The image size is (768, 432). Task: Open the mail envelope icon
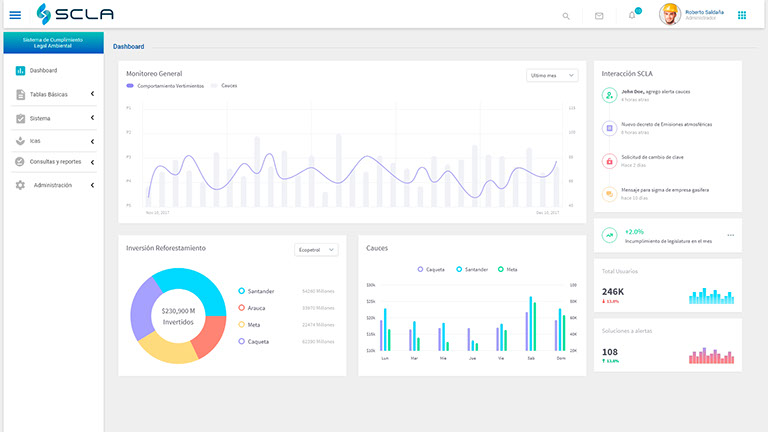point(599,16)
